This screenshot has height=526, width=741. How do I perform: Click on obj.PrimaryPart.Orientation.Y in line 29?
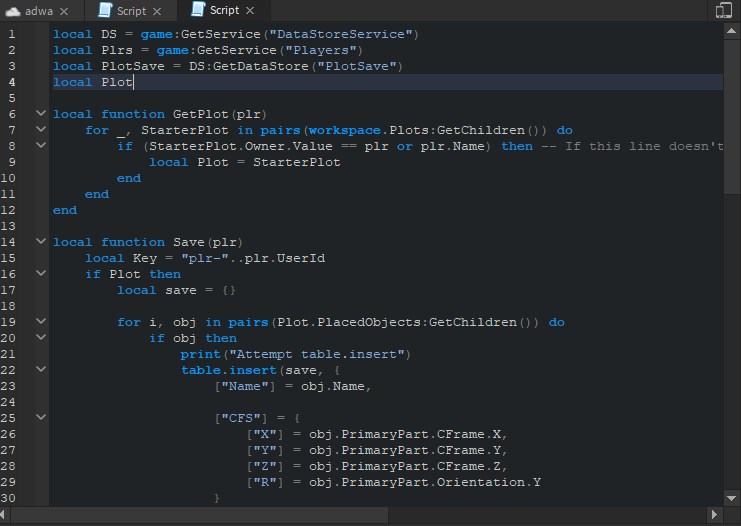[425, 483]
